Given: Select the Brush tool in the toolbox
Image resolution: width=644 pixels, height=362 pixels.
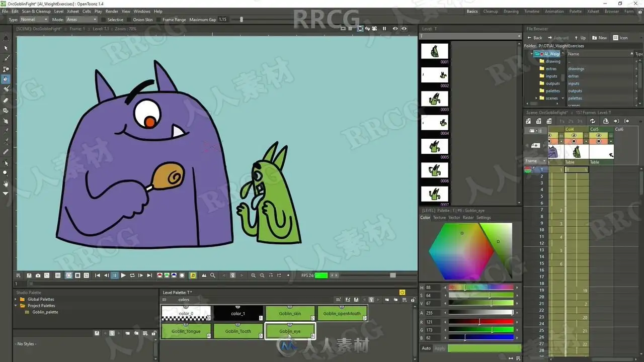Looking at the screenshot, I should [x=6, y=58].
